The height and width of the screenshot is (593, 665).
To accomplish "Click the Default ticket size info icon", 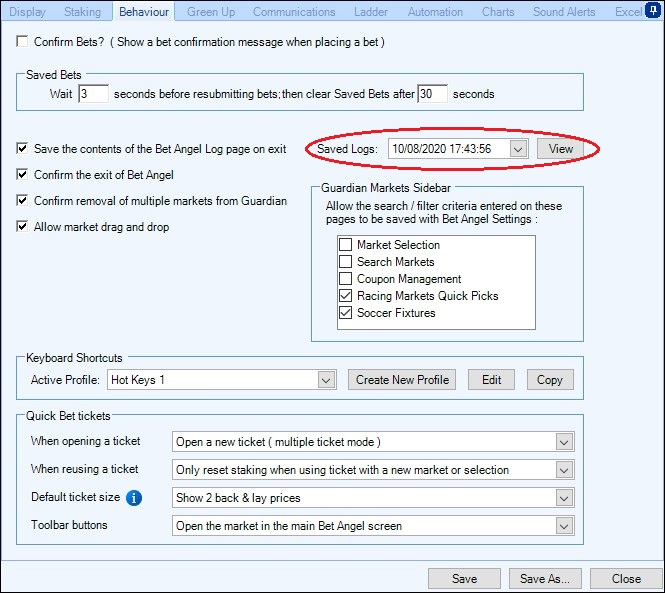I will click(x=134, y=498).
